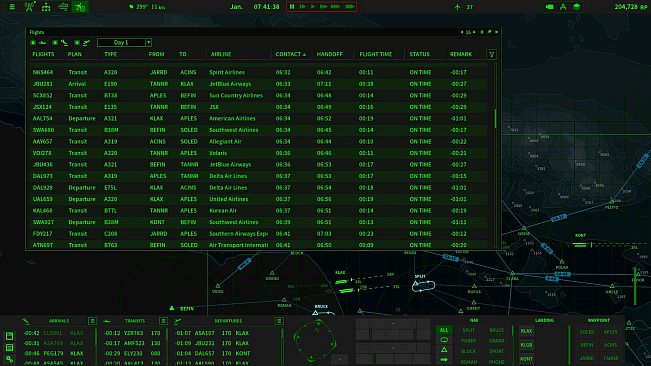The height and width of the screenshot is (366, 651).
Task: Toggle departures checkbox in Flights window
Action: [x=77, y=42]
